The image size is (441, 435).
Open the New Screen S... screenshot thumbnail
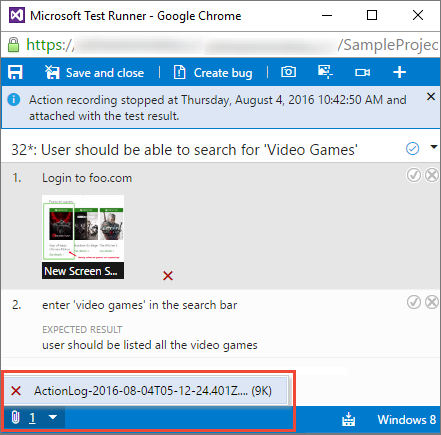coord(83,237)
